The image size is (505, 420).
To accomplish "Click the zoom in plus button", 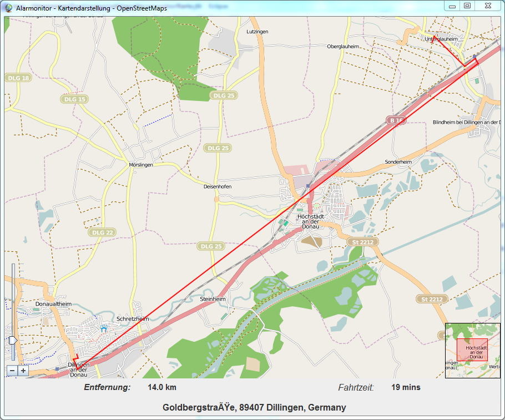I will [x=23, y=371].
